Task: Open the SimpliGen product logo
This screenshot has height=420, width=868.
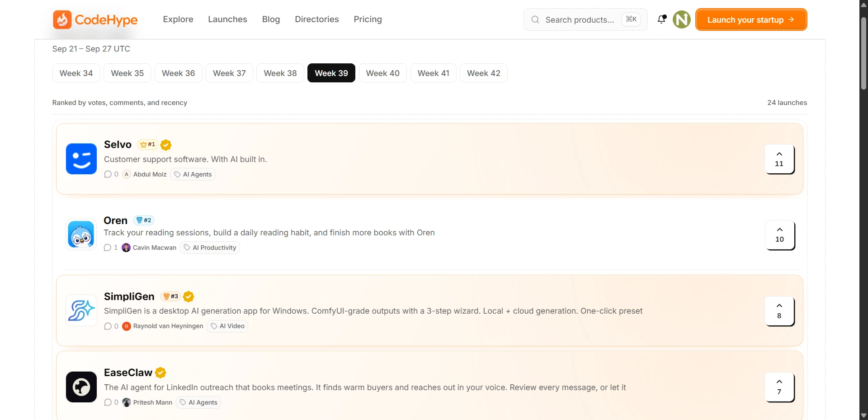Action: tap(81, 310)
